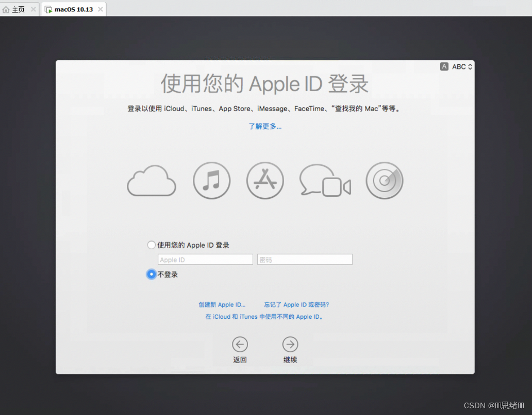The image size is (532, 415).
Task: Open the ABC input source dropdown
Action: pyautogui.click(x=462, y=67)
